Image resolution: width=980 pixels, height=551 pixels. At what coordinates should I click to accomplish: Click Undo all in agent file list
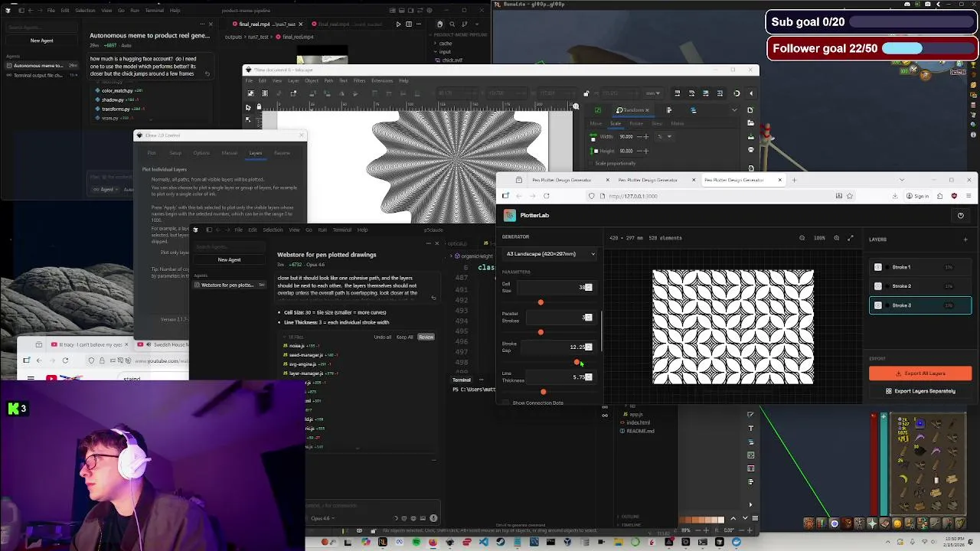(382, 337)
